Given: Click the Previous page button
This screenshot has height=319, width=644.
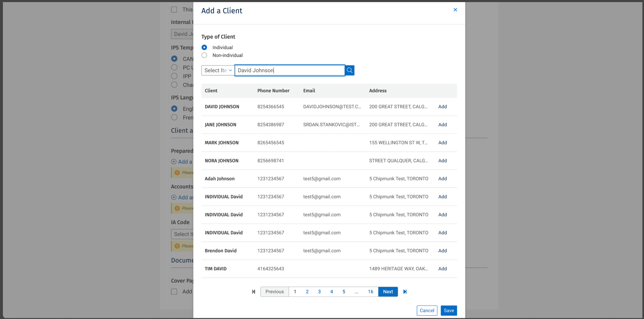Looking at the screenshot, I should pyautogui.click(x=274, y=292).
